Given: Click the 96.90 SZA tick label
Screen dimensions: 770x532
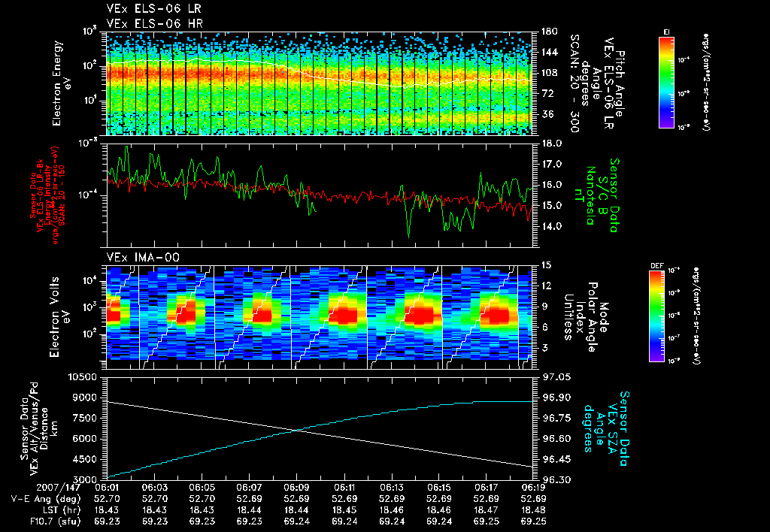Looking at the screenshot, I should point(556,397).
